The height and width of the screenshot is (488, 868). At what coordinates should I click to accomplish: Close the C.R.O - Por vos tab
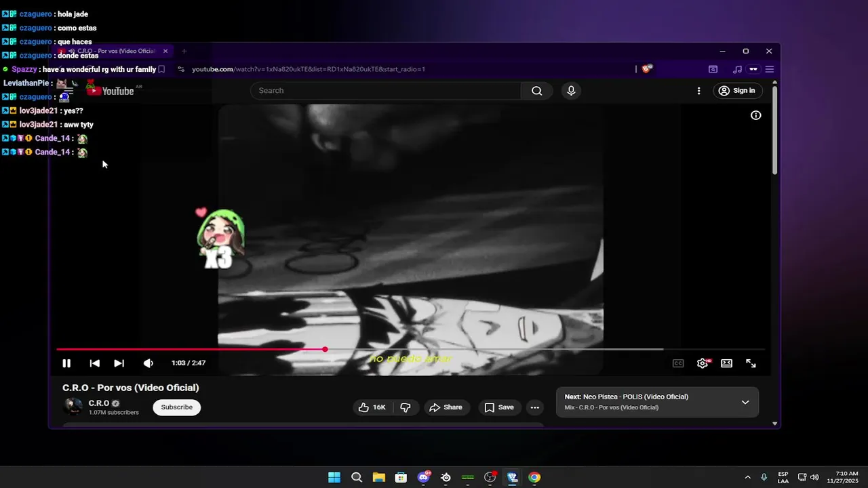pyautogui.click(x=165, y=51)
